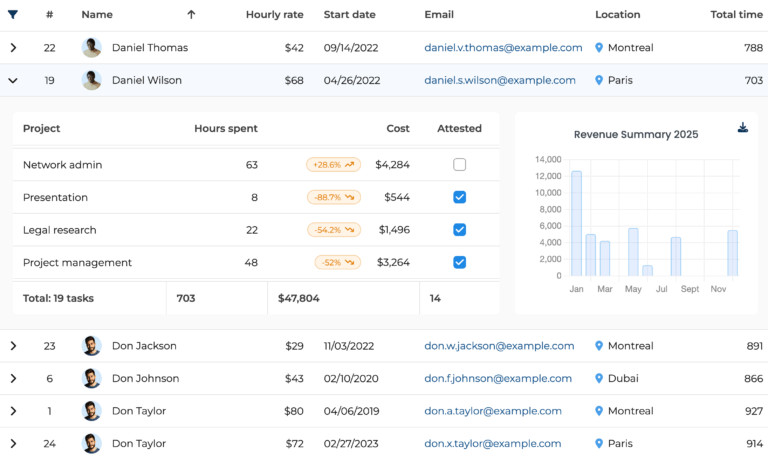Select the Project management row in task table
768x455 pixels.
77,263
